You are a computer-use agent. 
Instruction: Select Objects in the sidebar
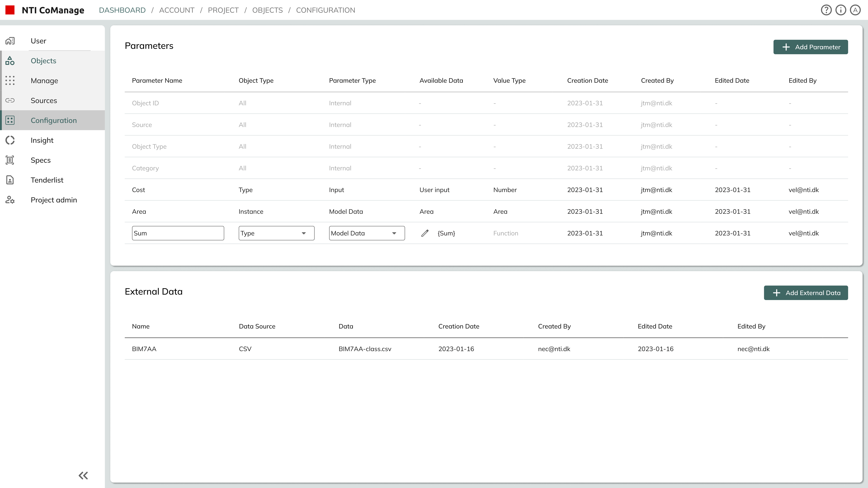(x=44, y=61)
